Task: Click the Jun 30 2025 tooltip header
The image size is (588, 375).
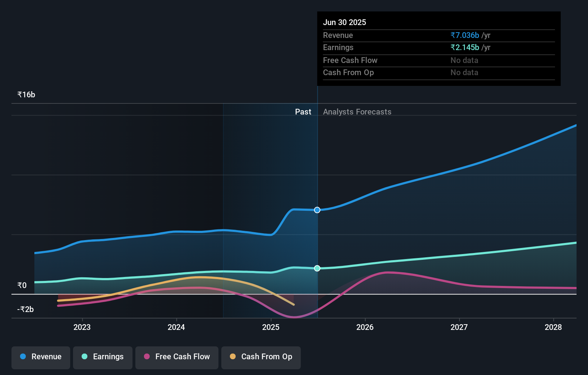Action: pos(344,22)
